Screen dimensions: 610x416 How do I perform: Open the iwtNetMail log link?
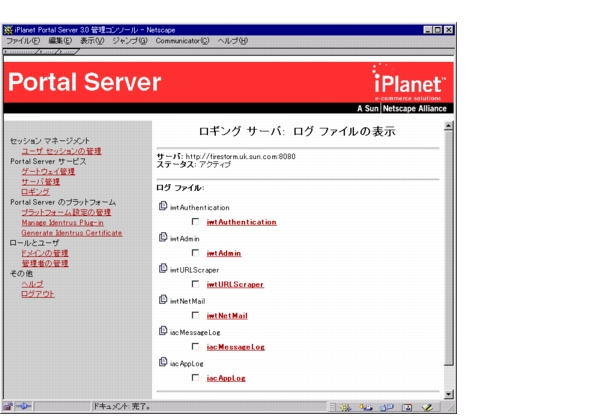click(227, 316)
